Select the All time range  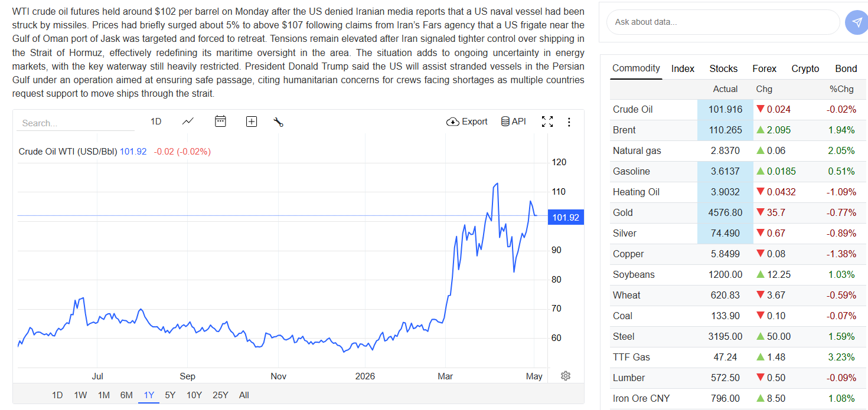pyautogui.click(x=244, y=395)
